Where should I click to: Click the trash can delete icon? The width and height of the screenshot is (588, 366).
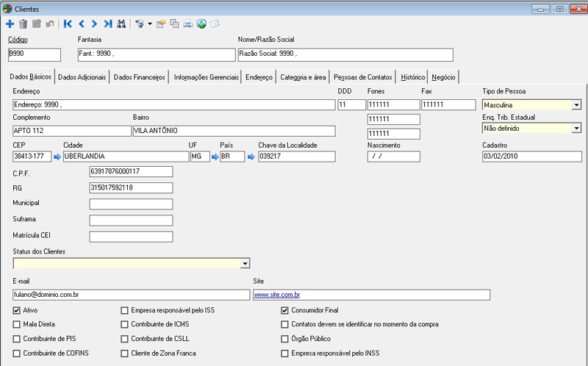coord(24,24)
